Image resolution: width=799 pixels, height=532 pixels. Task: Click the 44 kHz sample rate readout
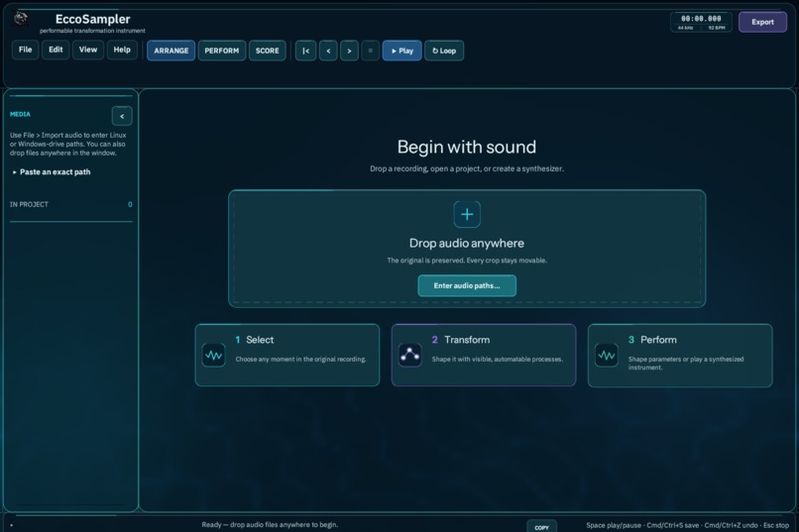coord(685,28)
